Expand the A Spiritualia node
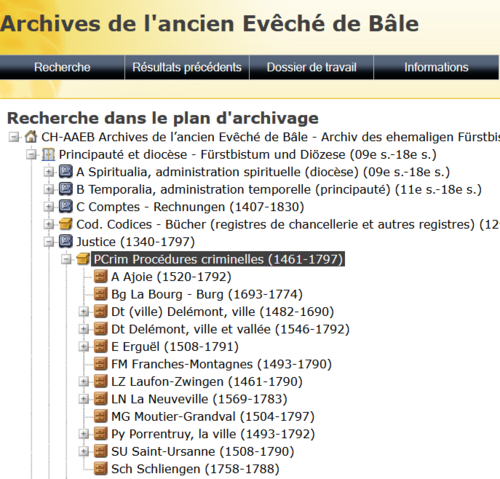 tap(49, 172)
